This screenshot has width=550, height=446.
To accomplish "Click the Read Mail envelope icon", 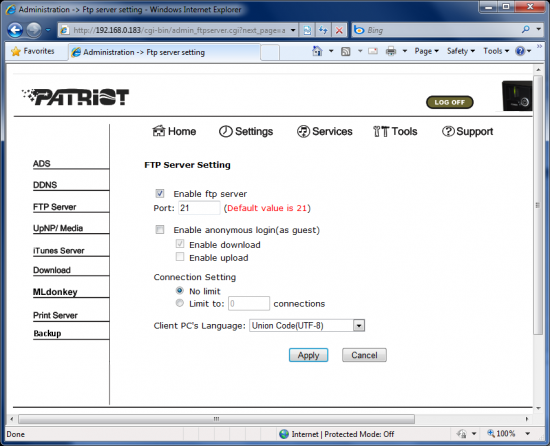I will pos(373,51).
